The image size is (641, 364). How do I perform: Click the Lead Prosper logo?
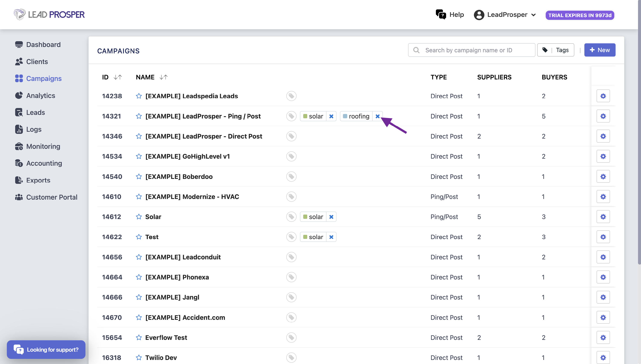(49, 15)
